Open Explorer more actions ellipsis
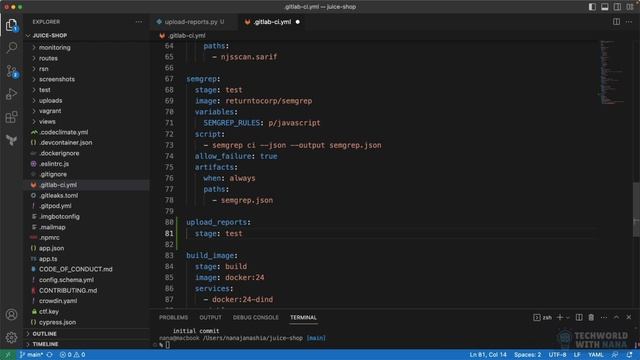This screenshot has height=360, width=640. (139, 22)
